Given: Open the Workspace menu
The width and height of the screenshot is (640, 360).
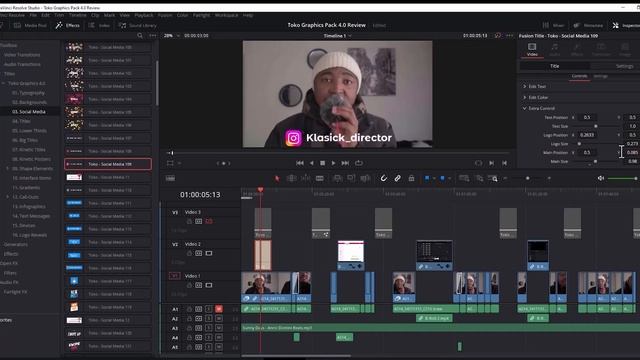Looking at the screenshot, I should (226, 15).
